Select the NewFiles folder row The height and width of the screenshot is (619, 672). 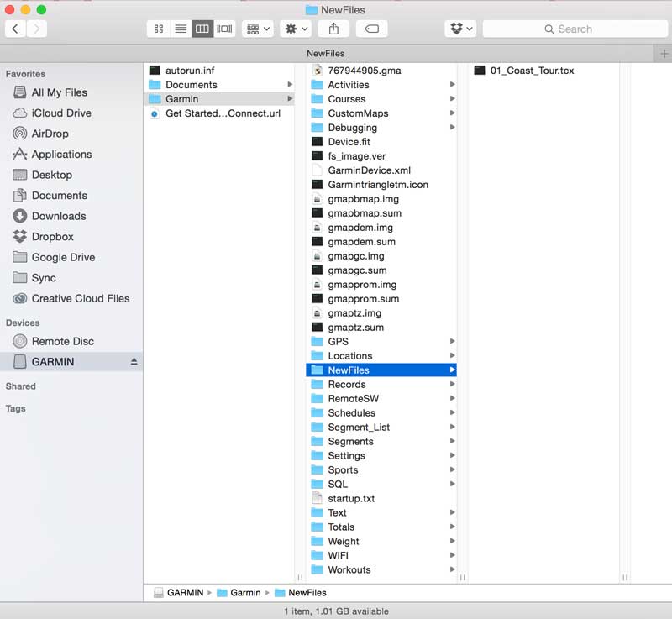381,370
